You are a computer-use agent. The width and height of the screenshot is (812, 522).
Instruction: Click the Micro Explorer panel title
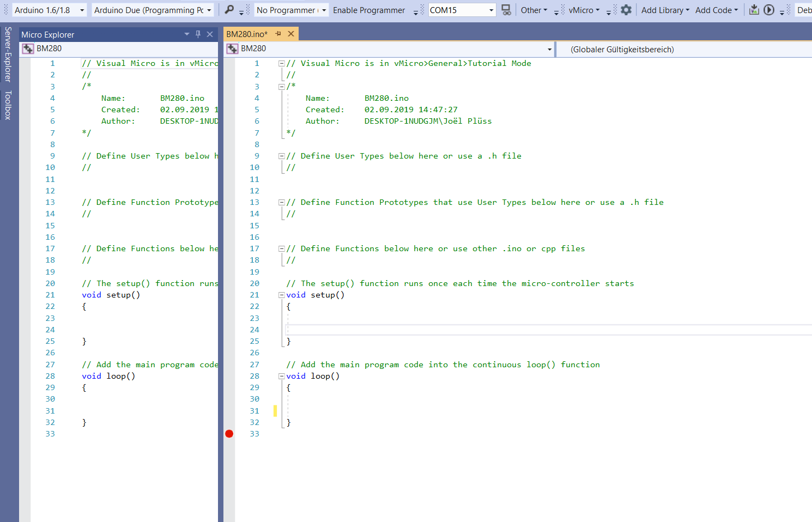[48, 34]
